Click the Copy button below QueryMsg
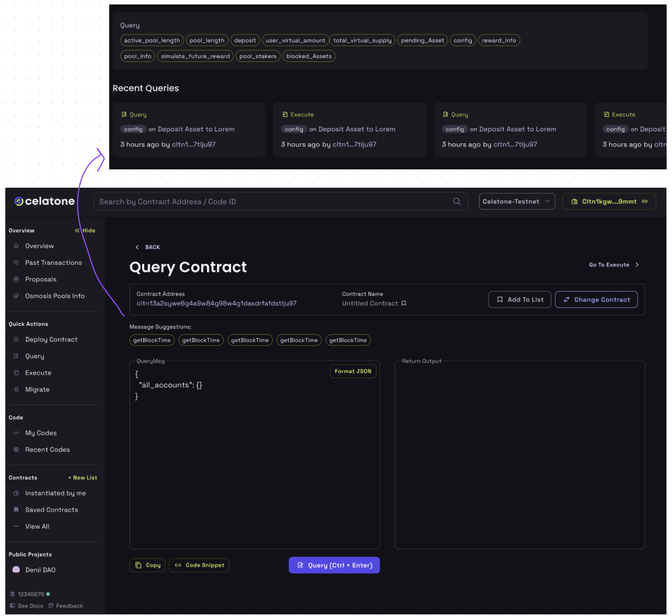The height and width of the screenshot is (616, 672). point(147,565)
